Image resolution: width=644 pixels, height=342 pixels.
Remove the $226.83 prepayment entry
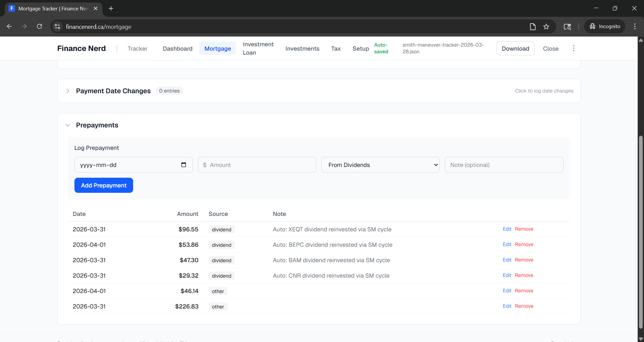click(x=524, y=306)
